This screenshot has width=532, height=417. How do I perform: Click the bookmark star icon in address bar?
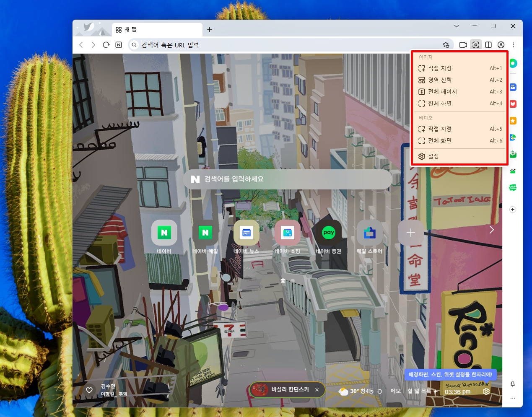446,45
